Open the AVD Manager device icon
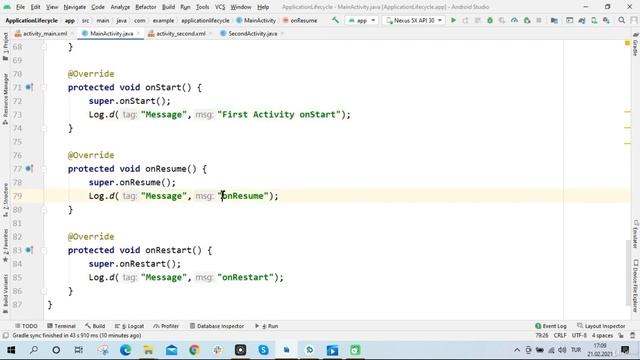The height and width of the screenshot is (360, 640). [594, 20]
